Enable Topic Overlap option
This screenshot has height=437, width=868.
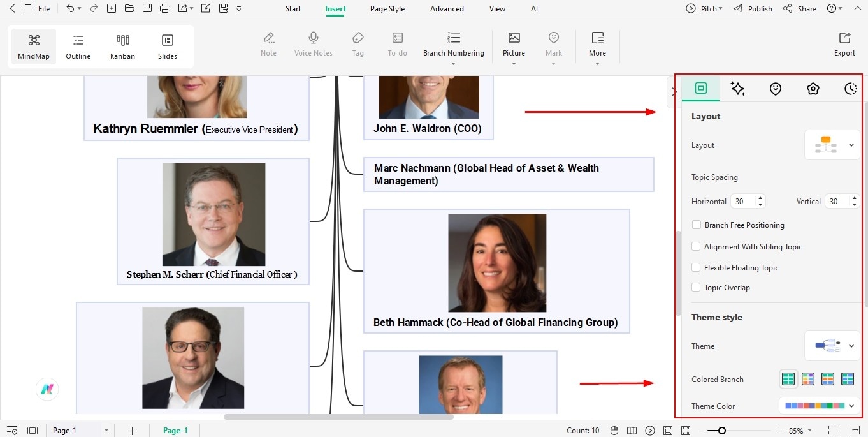click(696, 287)
